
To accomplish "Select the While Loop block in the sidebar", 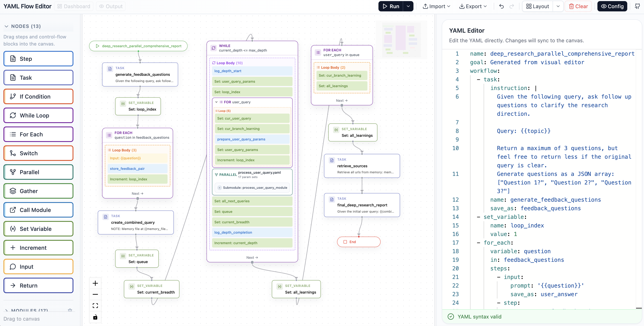I will (x=38, y=115).
